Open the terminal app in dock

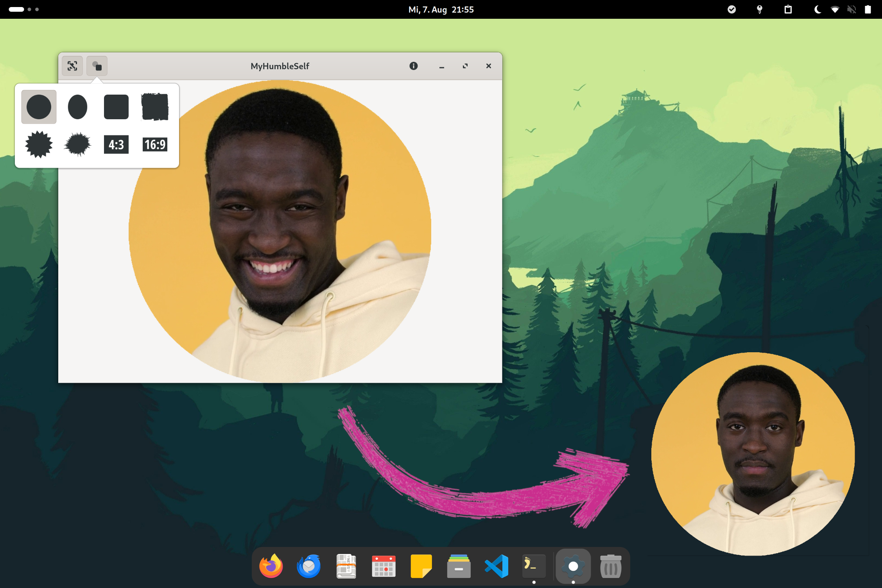click(534, 566)
